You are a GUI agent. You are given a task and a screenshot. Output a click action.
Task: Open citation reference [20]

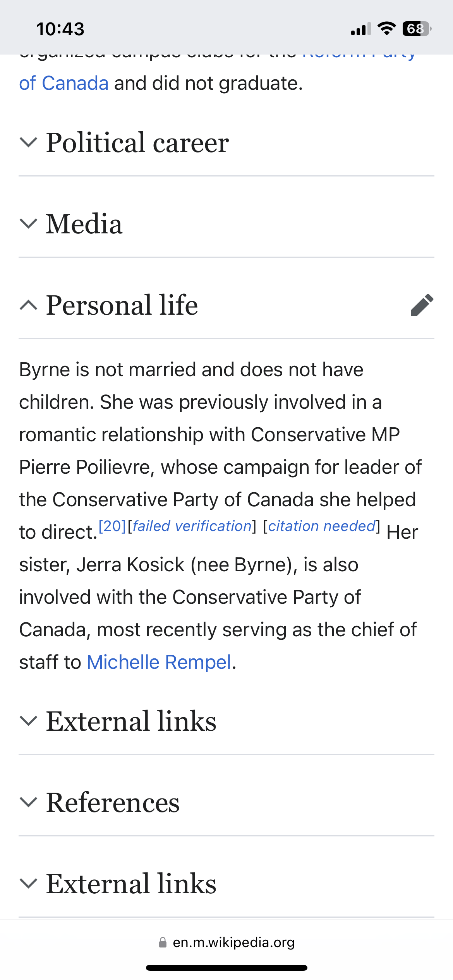pos(112,526)
